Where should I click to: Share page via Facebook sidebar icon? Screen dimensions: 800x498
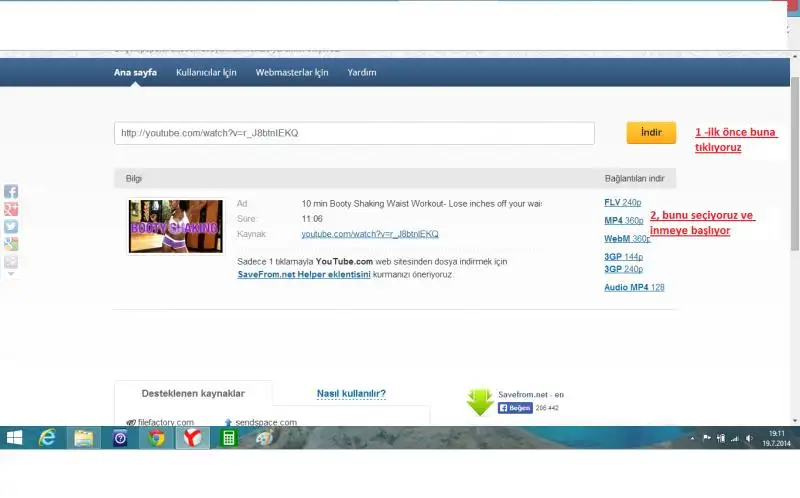pos(11,191)
